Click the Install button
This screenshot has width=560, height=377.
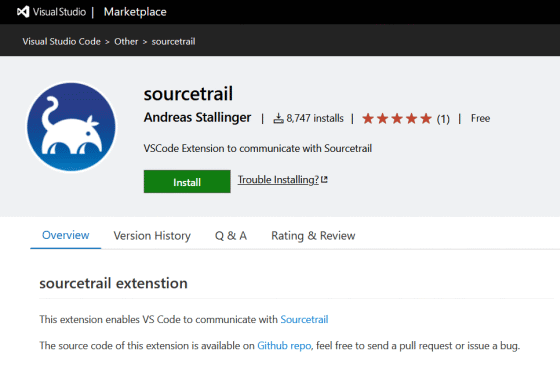click(187, 182)
